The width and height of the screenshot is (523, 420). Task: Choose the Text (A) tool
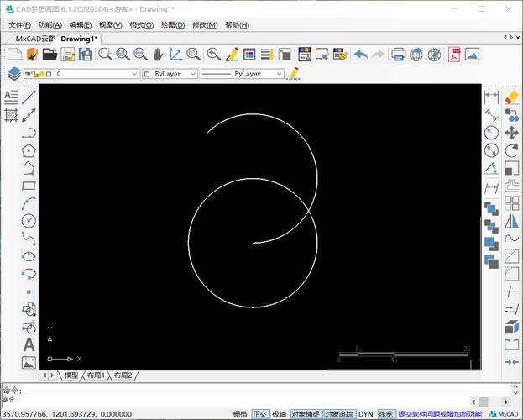pos(29,344)
